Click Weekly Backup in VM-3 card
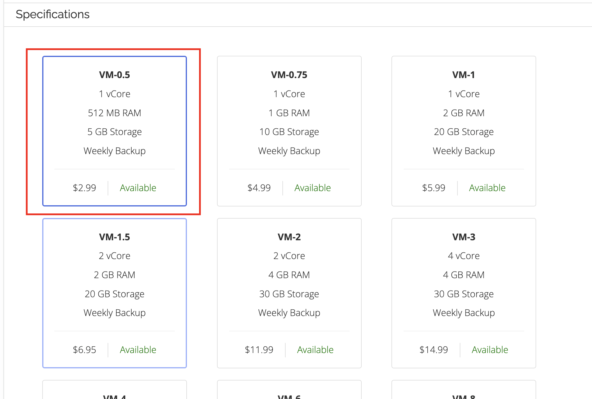This screenshot has width=592, height=399. click(464, 313)
